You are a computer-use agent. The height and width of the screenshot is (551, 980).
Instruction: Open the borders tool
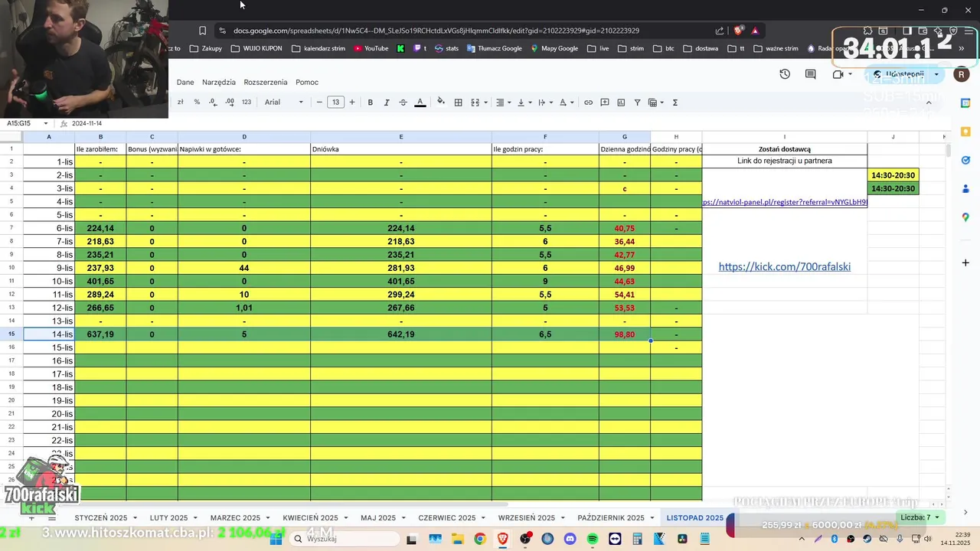click(458, 102)
